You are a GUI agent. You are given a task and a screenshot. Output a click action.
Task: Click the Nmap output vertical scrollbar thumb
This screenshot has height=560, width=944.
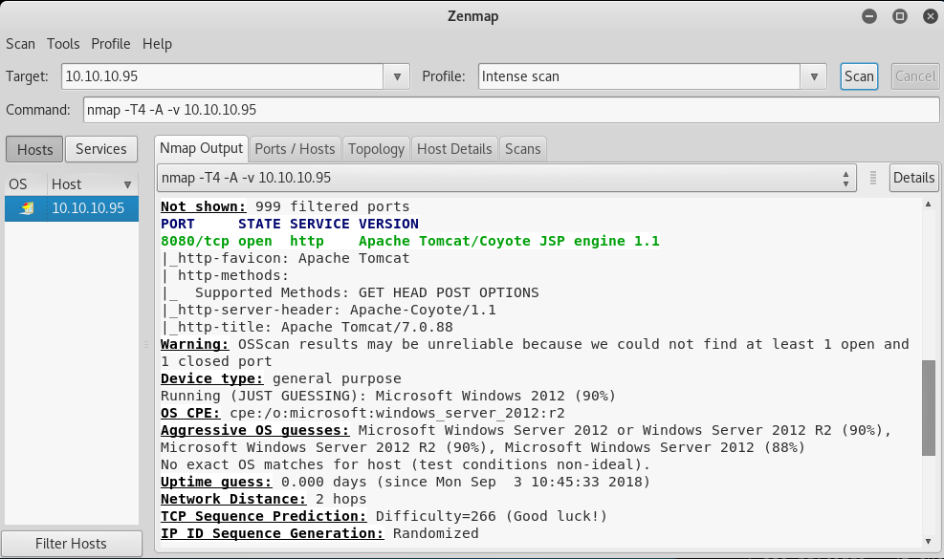[928, 407]
